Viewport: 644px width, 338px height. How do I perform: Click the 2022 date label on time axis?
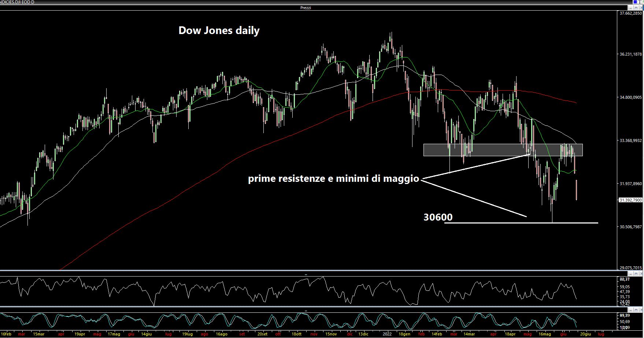pos(387,334)
